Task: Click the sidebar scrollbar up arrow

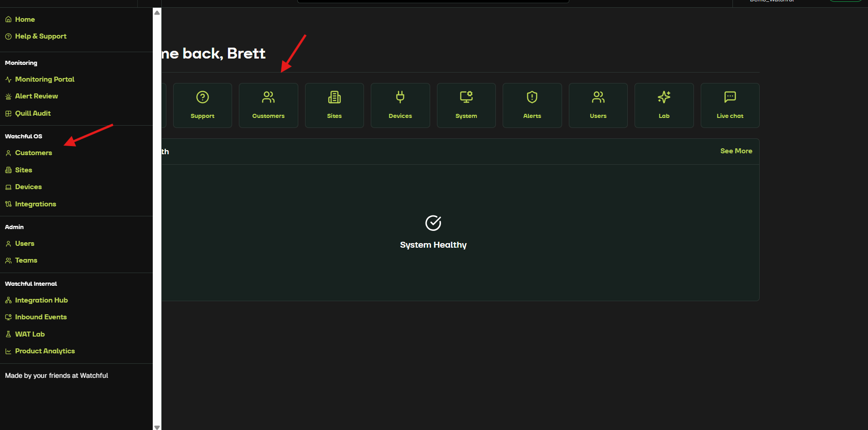Action: (x=157, y=13)
